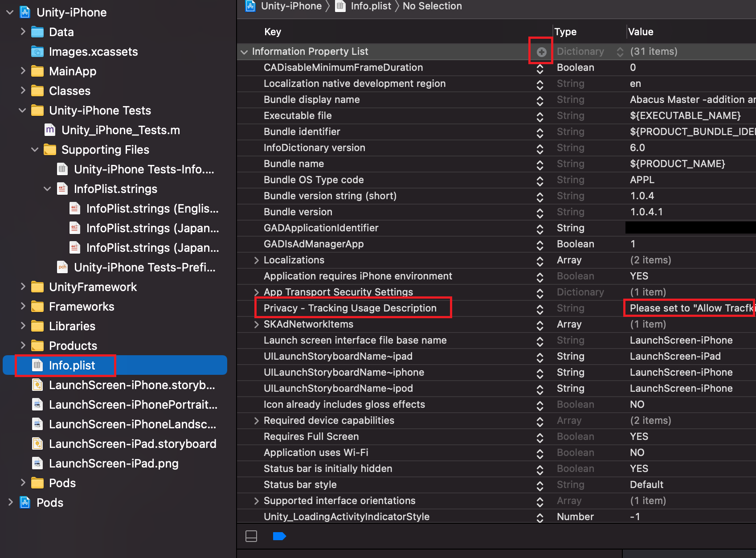Click the Images.xcassets asset catalog icon
The width and height of the screenshot is (756, 558).
pyautogui.click(x=38, y=52)
